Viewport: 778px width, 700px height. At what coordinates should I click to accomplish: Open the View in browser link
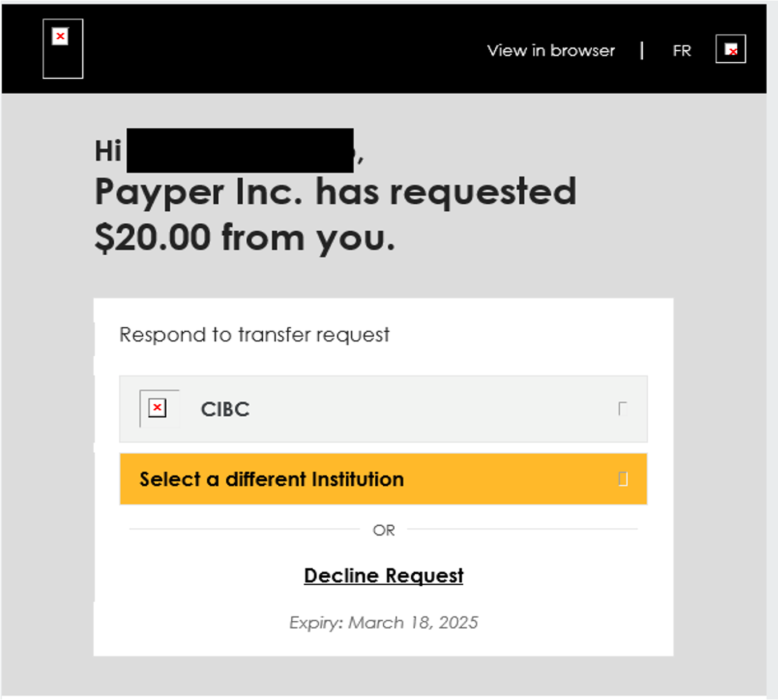tap(551, 51)
